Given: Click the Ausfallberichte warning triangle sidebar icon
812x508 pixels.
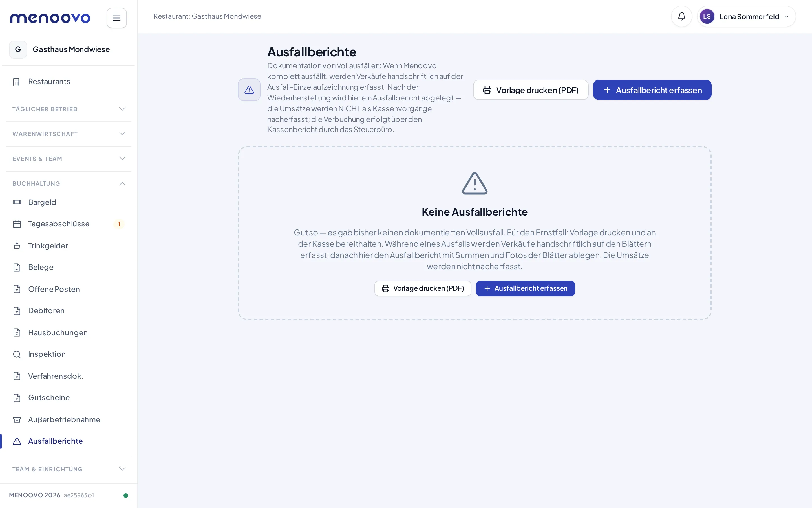Looking at the screenshot, I should point(17,441).
